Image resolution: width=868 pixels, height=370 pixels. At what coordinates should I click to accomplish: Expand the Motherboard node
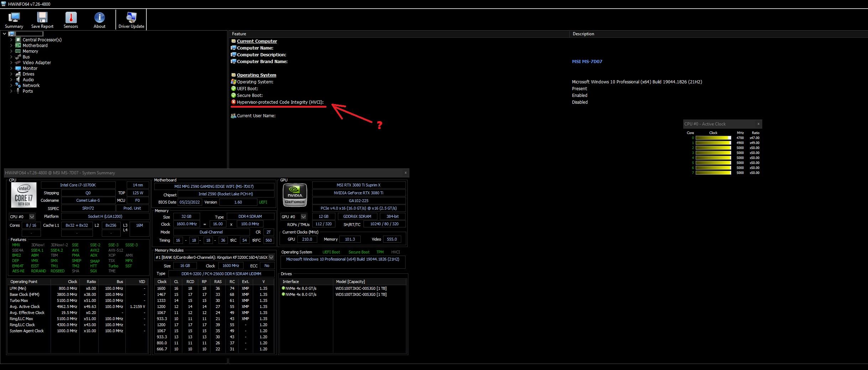click(x=11, y=45)
